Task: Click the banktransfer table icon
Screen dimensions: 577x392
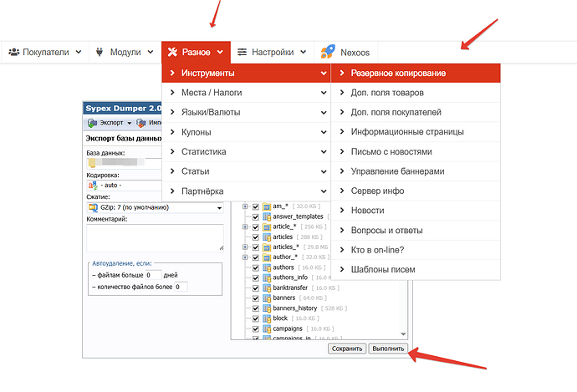Action: pos(267,288)
